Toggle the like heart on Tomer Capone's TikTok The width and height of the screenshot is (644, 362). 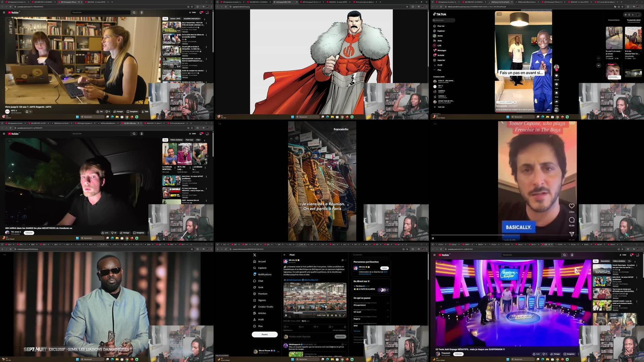572,206
